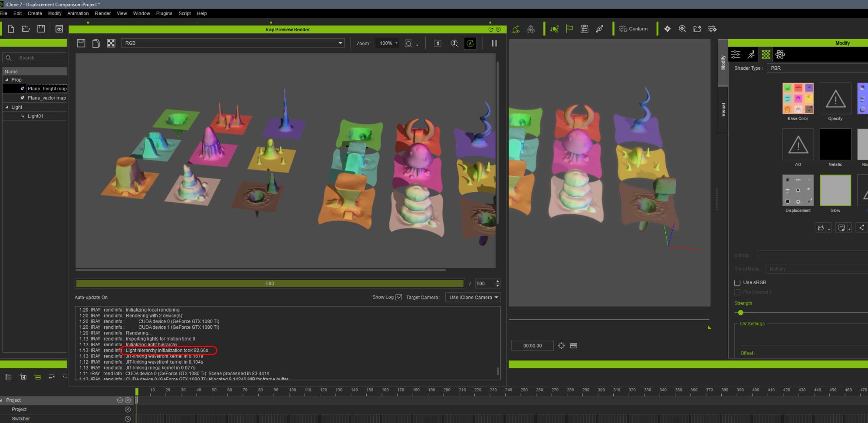The height and width of the screenshot is (423, 868).
Task: Click the sliders with diamond icon
Action: point(712,29)
